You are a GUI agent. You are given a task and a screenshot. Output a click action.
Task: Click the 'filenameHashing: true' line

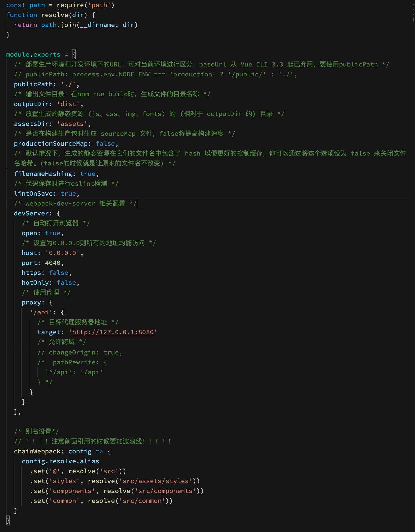tap(56, 174)
